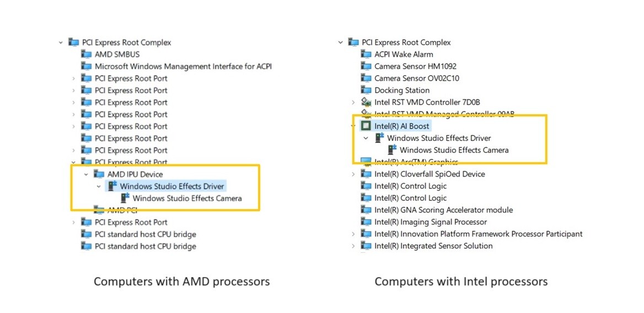Click the Intel(R) AI Boost chip icon

coord(366,126)
